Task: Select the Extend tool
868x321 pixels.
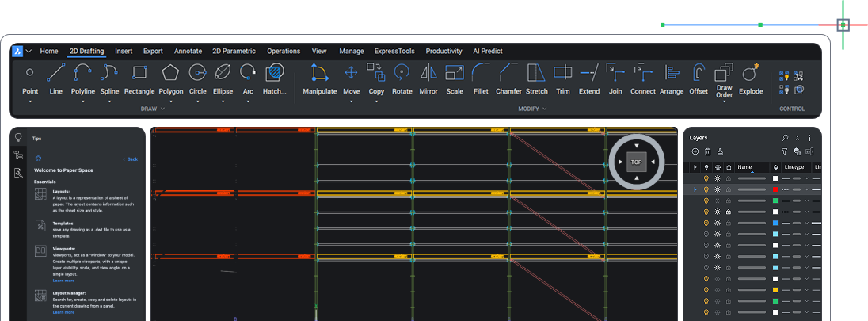Action: point(589,72)
